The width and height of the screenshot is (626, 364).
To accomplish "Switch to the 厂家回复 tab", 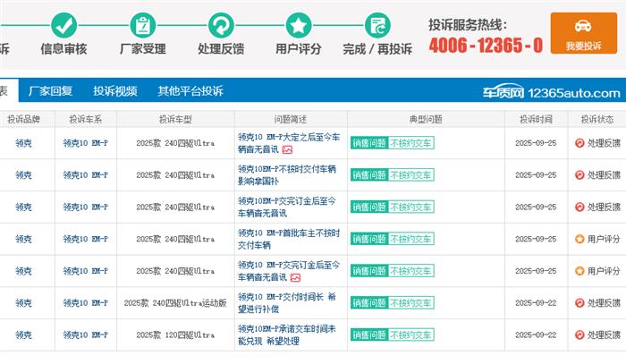I will 50,91.
